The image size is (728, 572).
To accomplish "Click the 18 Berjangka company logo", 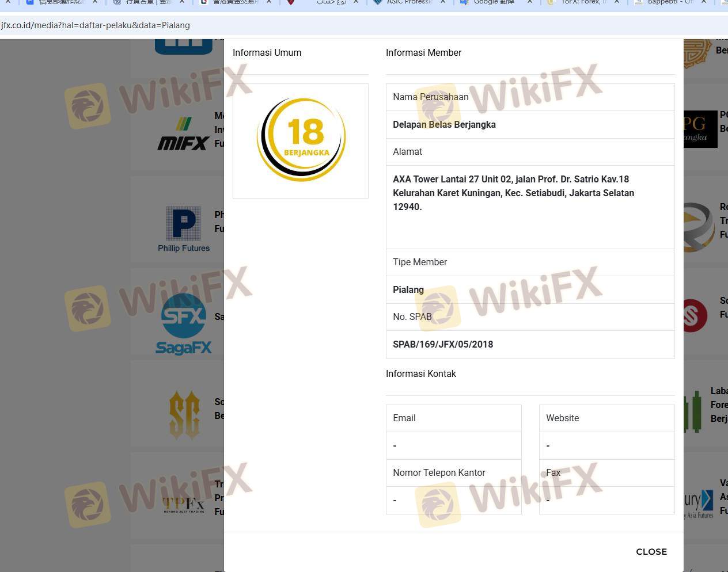I will click(x=301, y=140).
